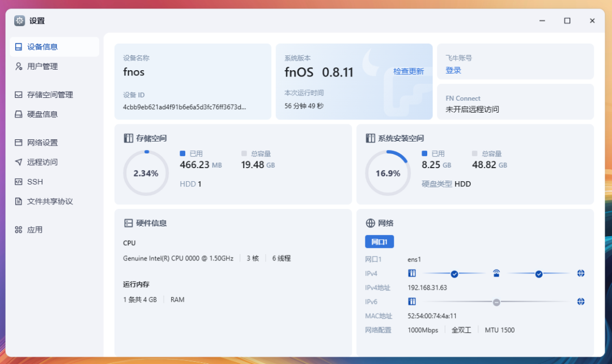Click memory text 1 条共 4 GB

140,299
